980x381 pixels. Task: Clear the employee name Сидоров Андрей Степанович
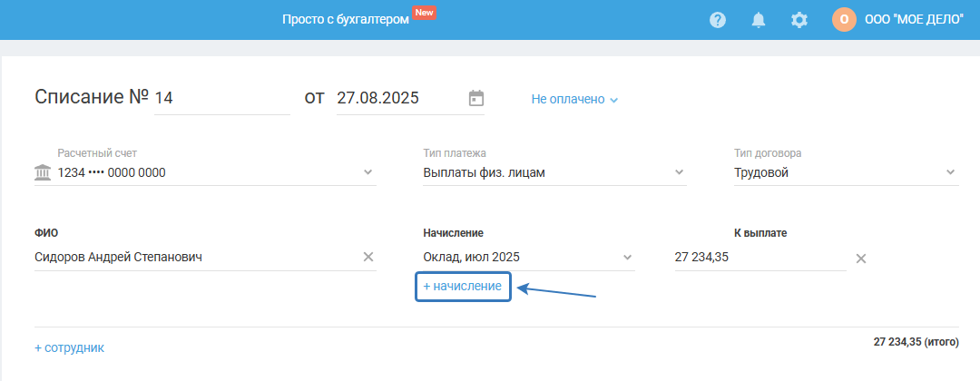click(368, 258)
